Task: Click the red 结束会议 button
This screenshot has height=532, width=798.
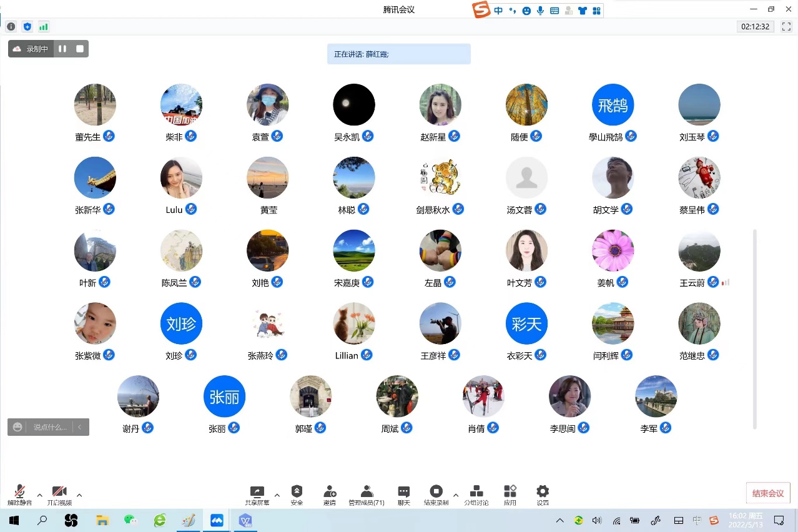Action: [767, 493]
